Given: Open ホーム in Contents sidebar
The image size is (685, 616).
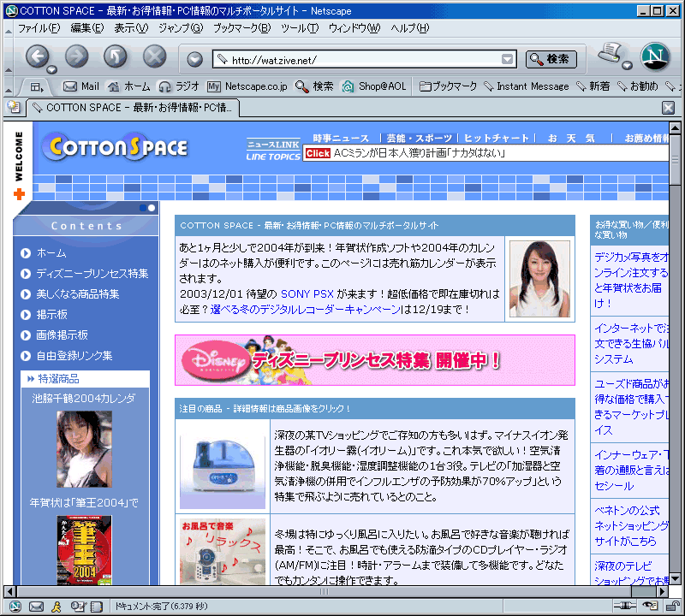Looking at the screenshot, I should pyautogui.click(x=51, y=253).
